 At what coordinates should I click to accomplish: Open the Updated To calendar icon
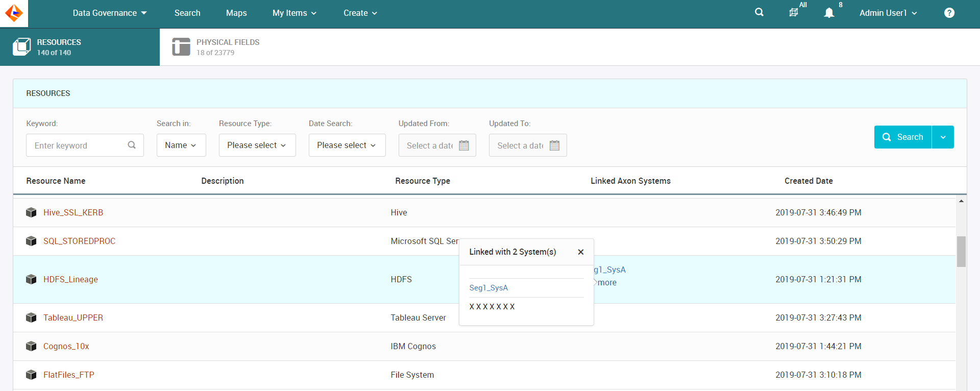[x=555, y=145]
